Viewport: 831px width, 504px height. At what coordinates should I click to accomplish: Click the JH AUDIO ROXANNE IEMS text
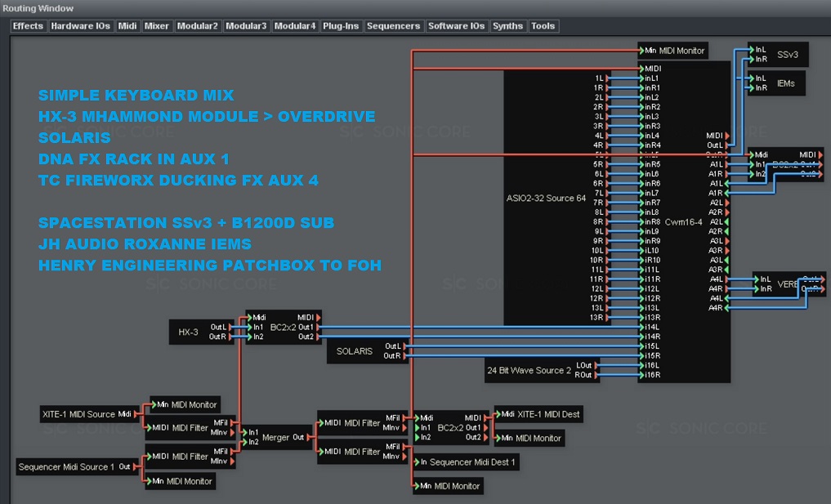click(x=145, y=243)
